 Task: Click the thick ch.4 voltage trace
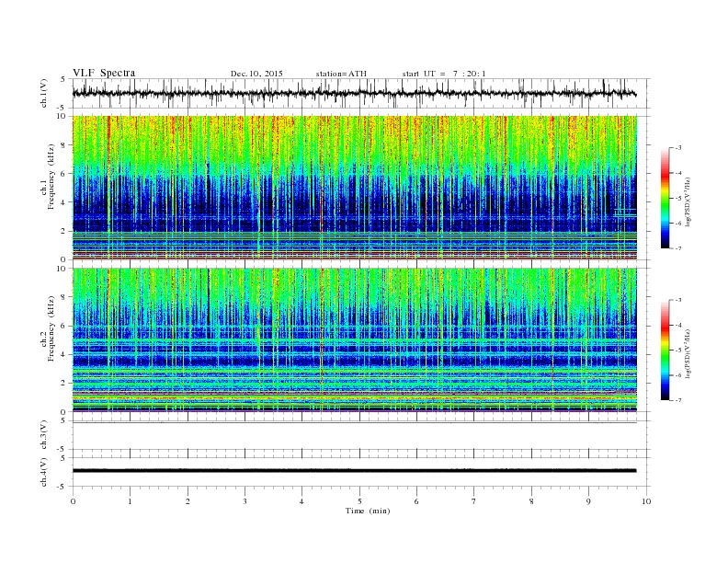point(354,471)
